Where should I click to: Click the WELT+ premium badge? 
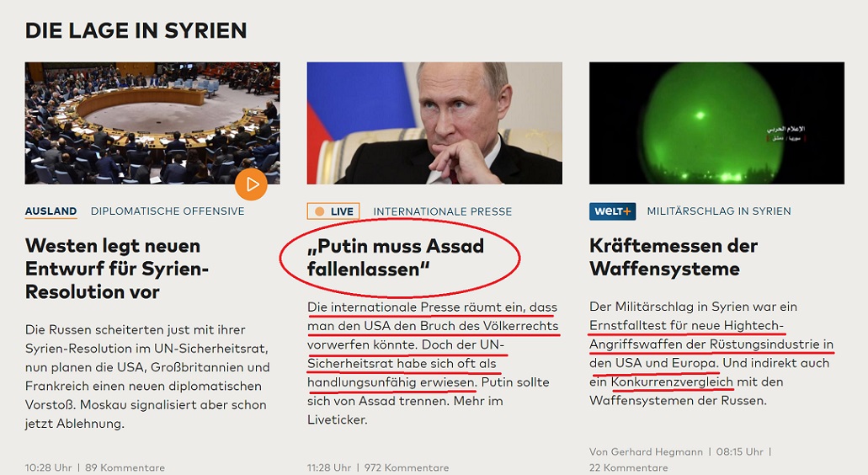point(612,211)
